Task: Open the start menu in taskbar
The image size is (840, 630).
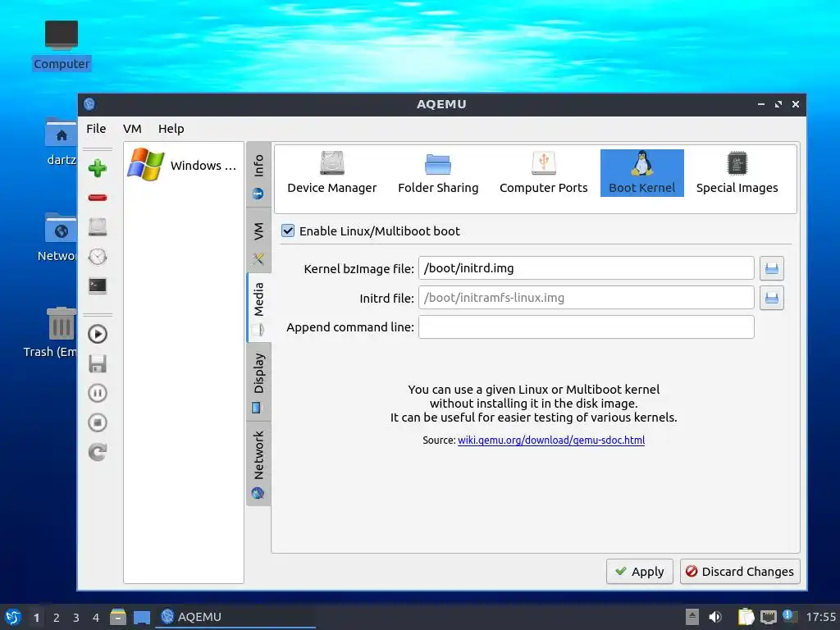Action: pyautogui.click(x=12, y=617)
